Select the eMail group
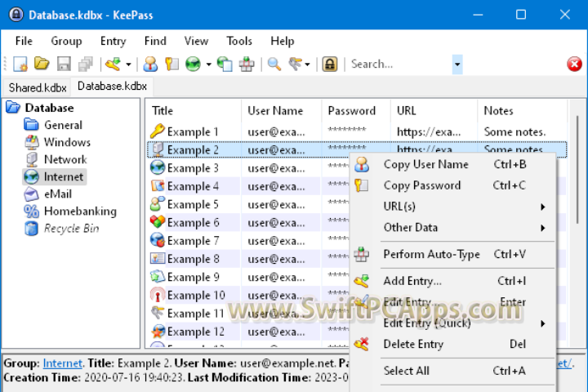588x392 pixels. tap(58, 194)
